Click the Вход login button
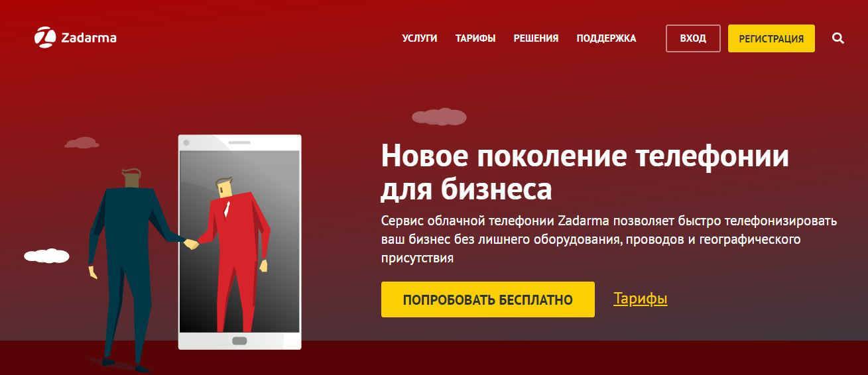Viewport: 868px width, 375px height. click(x=693, y=38)
